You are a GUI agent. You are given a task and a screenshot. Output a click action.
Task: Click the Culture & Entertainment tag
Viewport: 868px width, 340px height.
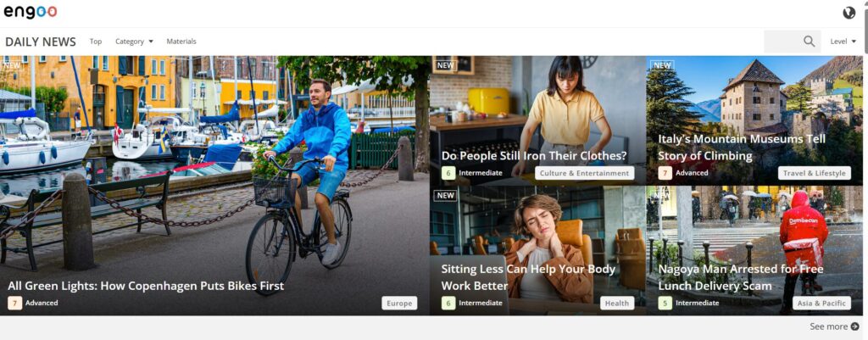coord(585,173)
